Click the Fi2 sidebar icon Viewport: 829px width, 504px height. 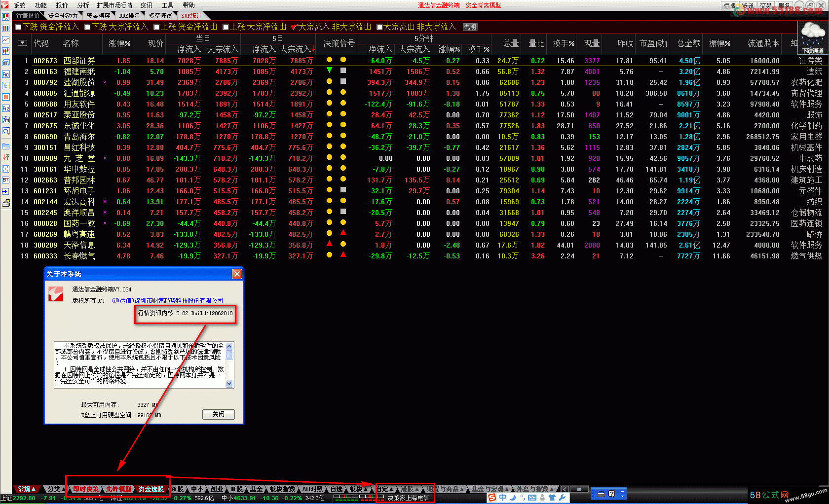click(6, 108)
